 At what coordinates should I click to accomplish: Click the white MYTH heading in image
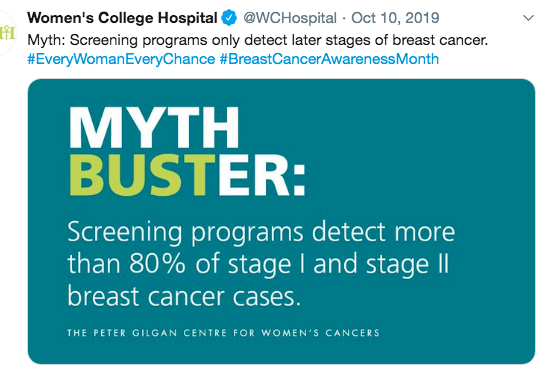(x=154, y=127)
